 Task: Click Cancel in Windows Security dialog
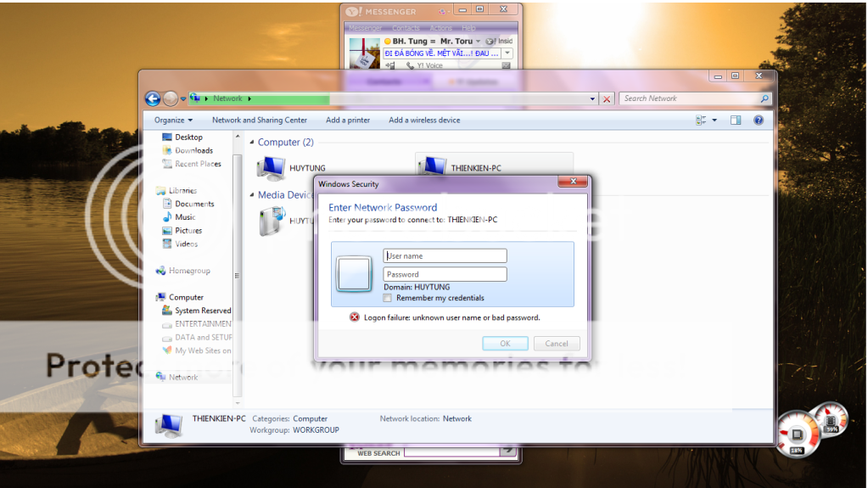[557, 344]
